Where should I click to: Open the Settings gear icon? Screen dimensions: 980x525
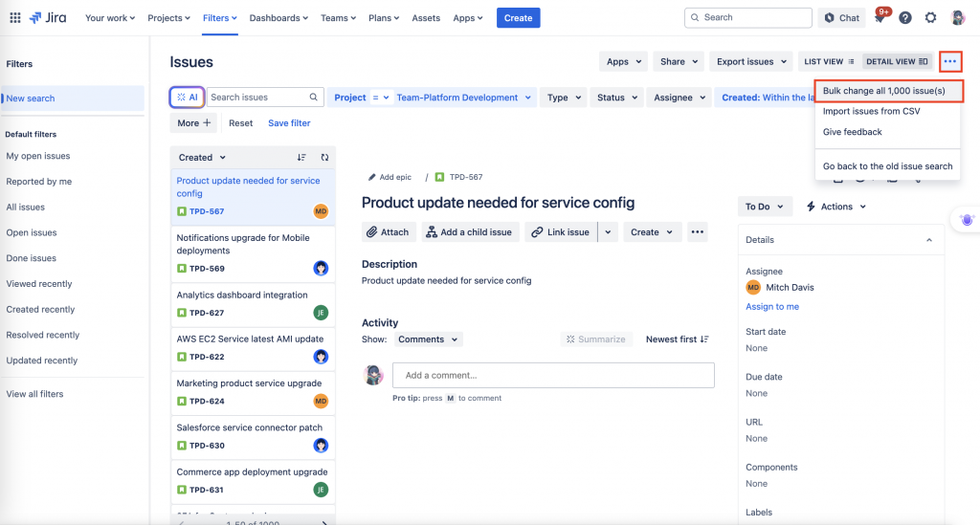click(x=930, y=17)
